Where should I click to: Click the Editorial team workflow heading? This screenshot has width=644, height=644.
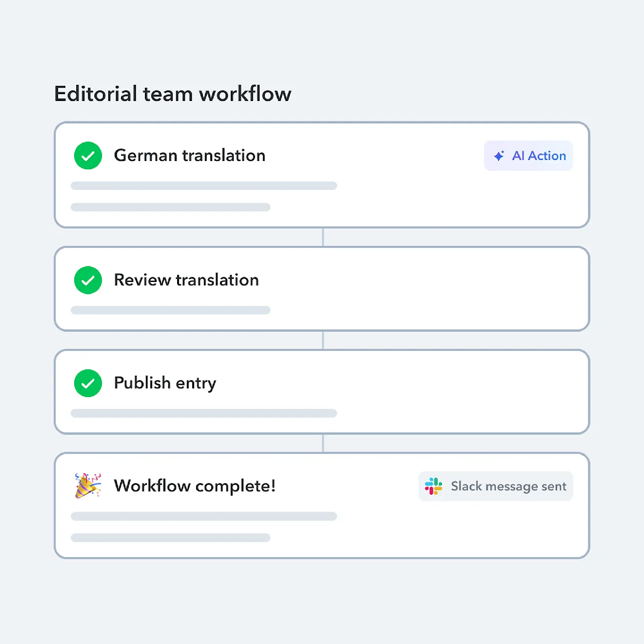click(x=173, y=94)
